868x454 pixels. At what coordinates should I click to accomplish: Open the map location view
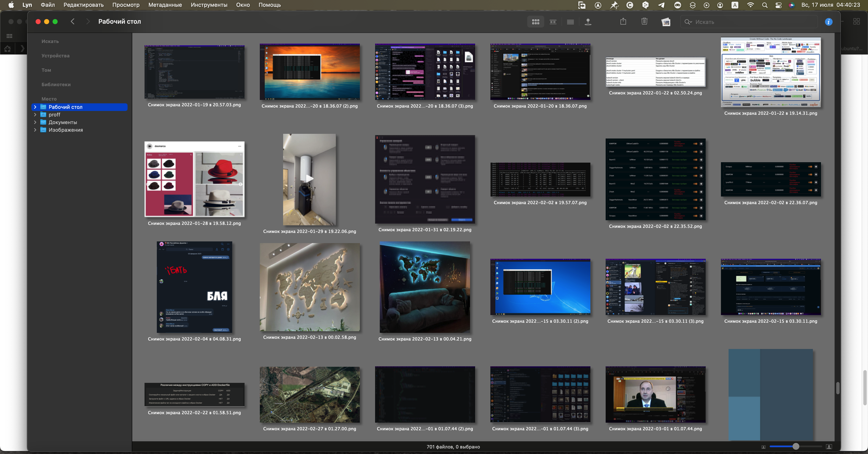coord(588,22)
